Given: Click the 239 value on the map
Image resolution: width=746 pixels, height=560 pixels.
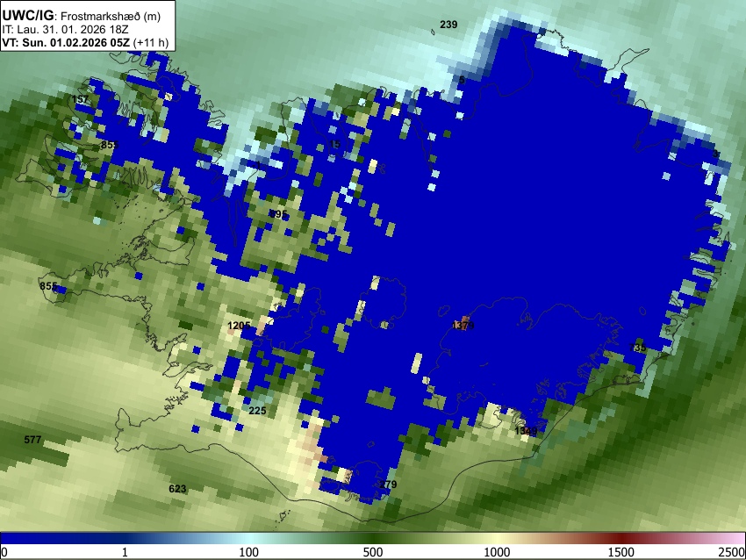Looking at the screenshot, I should click(x=448, y=25).
